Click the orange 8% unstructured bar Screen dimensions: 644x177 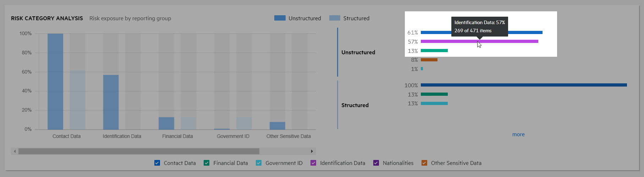coord(429,60)
